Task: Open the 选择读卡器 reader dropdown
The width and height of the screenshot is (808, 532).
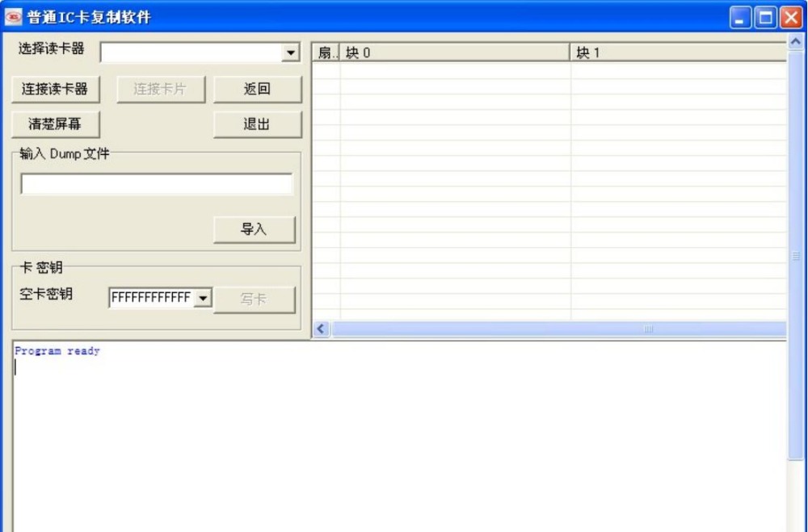Action: (291, 52)
